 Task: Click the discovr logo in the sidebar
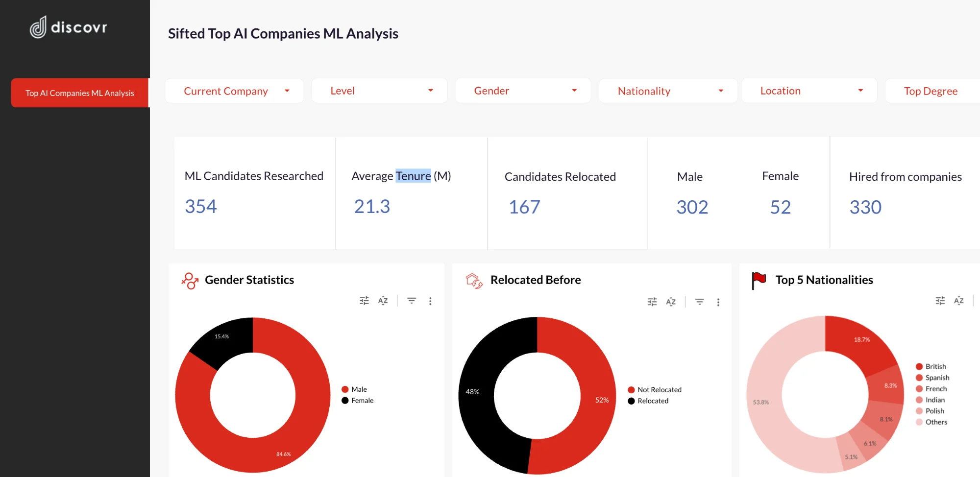[68, 27]
